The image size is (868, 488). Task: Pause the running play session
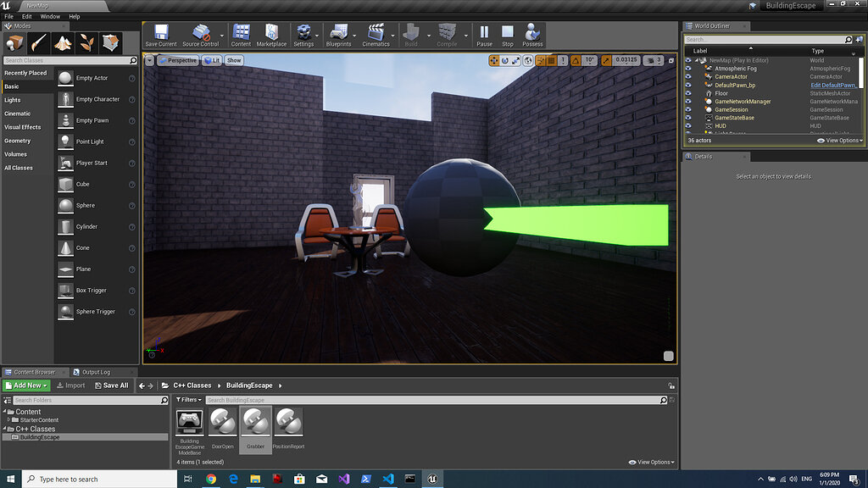tap(484, 35)
